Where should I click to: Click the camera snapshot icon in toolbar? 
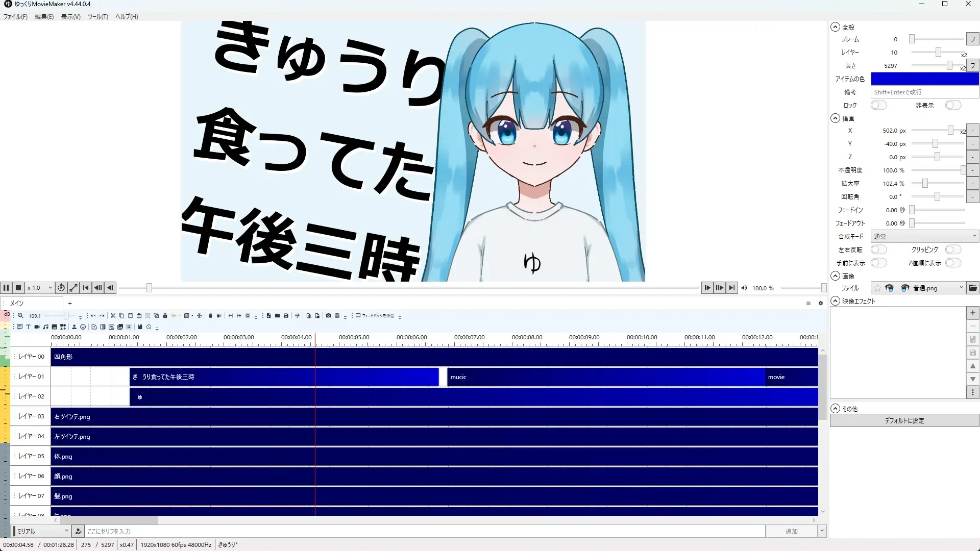tap(328, 316)
